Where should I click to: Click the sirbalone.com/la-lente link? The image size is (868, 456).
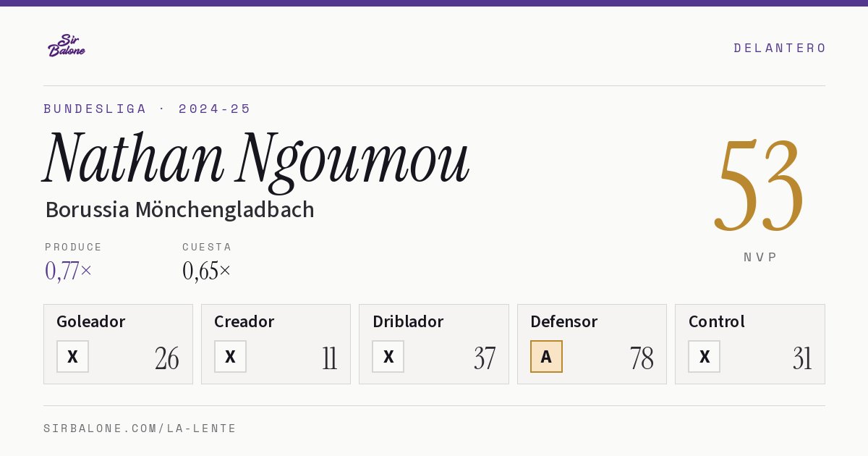click(140, 428)
